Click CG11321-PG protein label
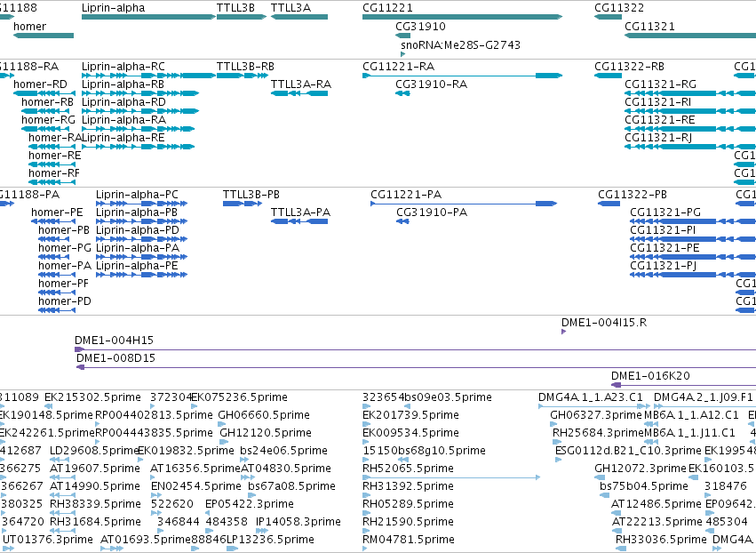The height and width of the screenshot is (553, 756). (665, 212)
